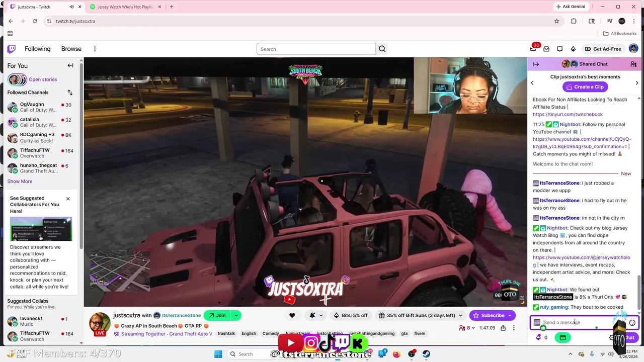
Task: Open the stream more-options kebab menu
Action: coord(514,328)
